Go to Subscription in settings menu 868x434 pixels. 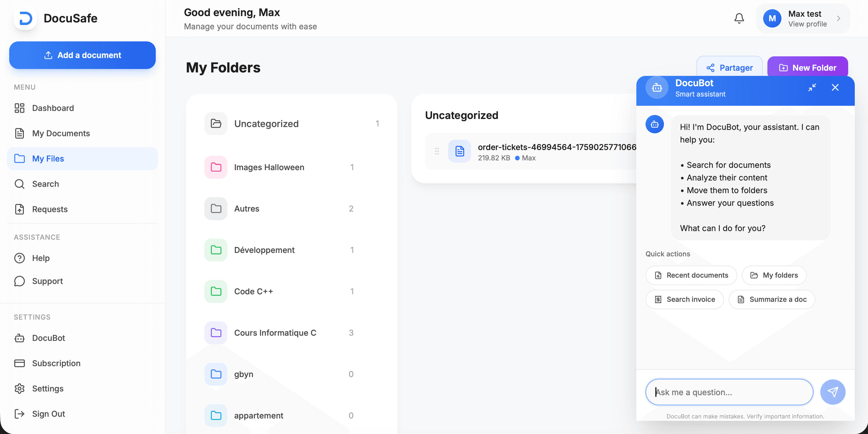56,363
